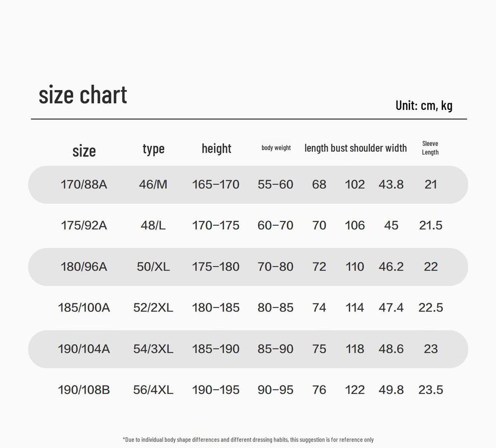Click the reference-only disclaimer footnote
This screenshot has height=448, width=496.
pyautogui.click(x=248, y=439)
